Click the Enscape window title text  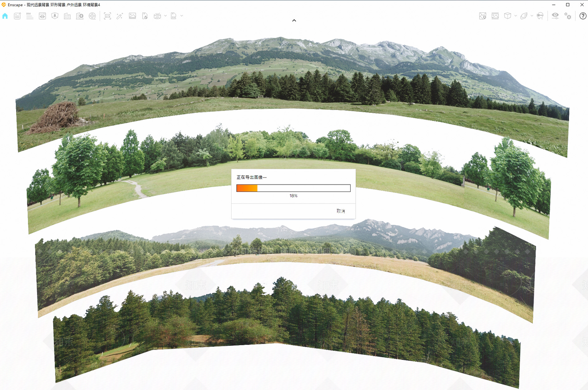point(54,5)
